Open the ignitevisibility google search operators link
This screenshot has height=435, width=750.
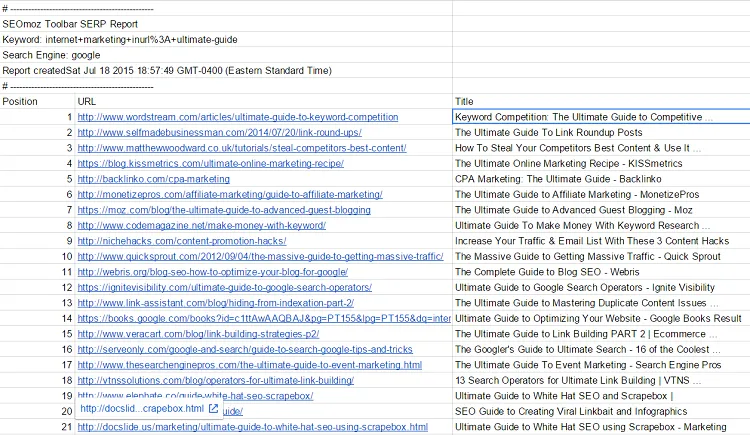224,288
